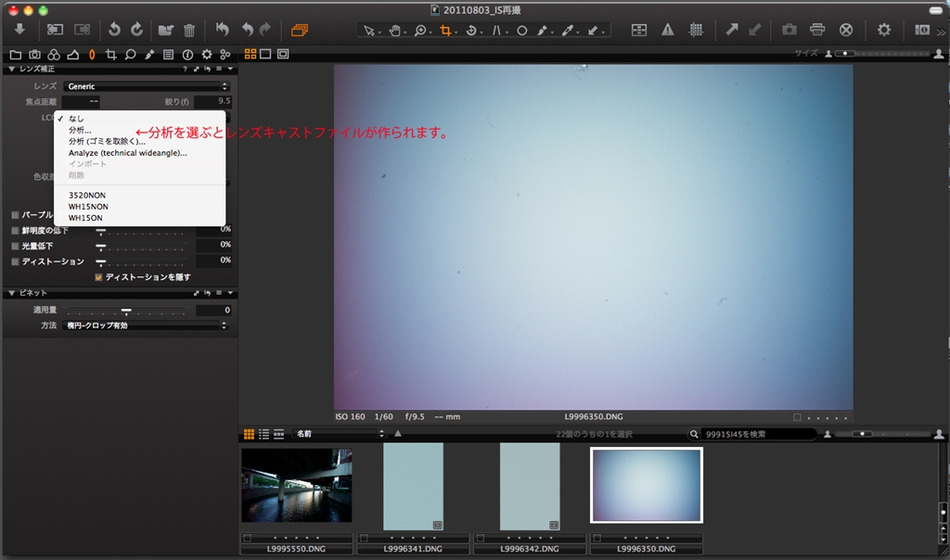Click the Import images arrow icon
This screenshot has height=560, width=950.
pyautogui.click(x=19, y=30)
